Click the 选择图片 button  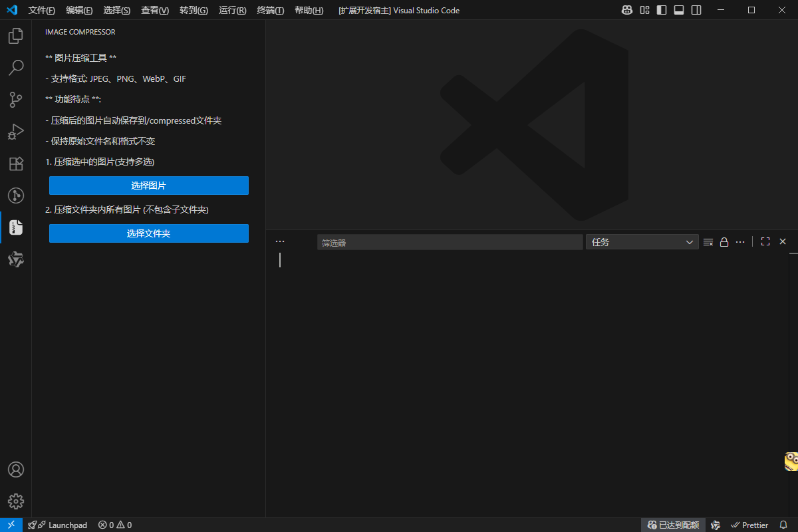coord(149,186)
